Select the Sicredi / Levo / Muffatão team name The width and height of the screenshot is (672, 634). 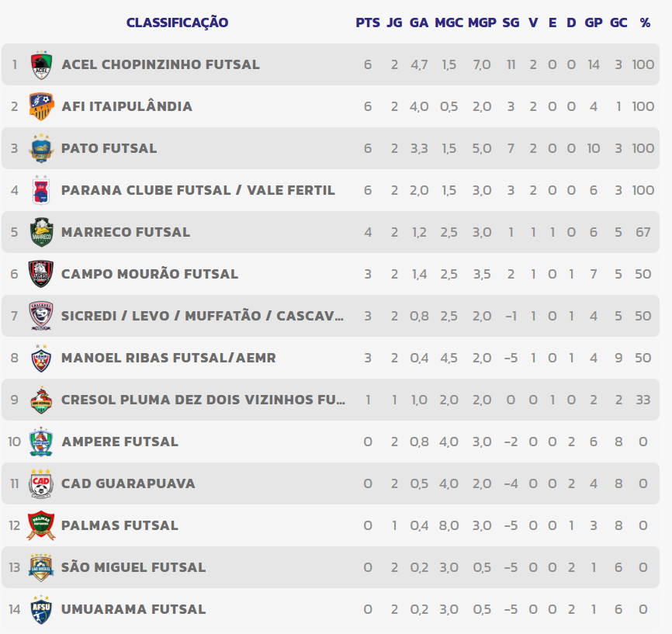coord(203,316)
